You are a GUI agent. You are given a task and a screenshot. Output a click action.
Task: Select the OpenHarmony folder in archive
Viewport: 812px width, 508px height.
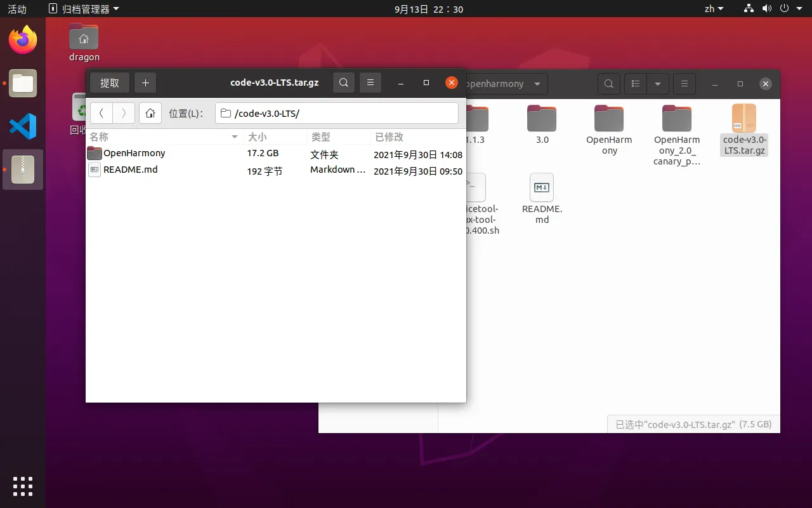(134, 153)
